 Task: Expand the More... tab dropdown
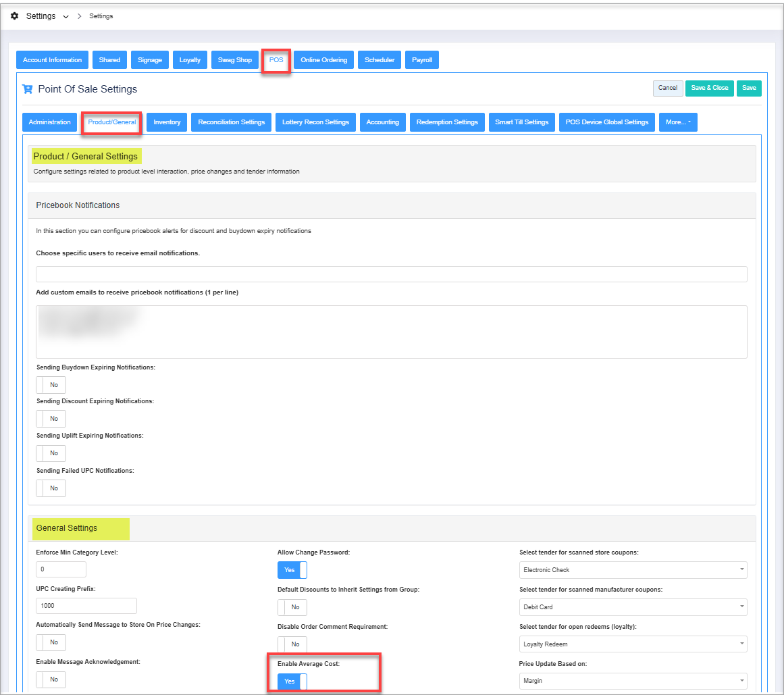coord(677,122)
